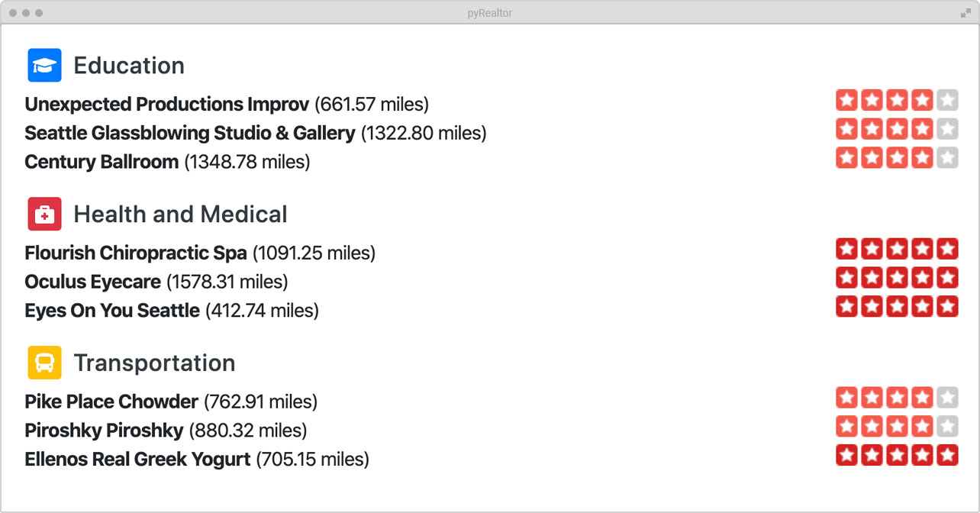980x513 pixels.
Task: Select Eyes On You Seattle entry
Action: pyautogui.click(x=111, y=311)
